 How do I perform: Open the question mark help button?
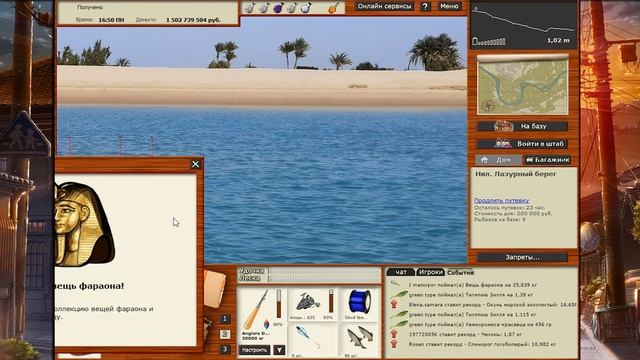pos(425,6)
